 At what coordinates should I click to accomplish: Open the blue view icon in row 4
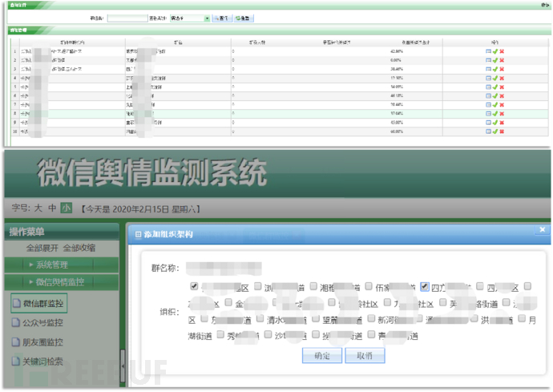pyautogui.click(x=488, y=78)
